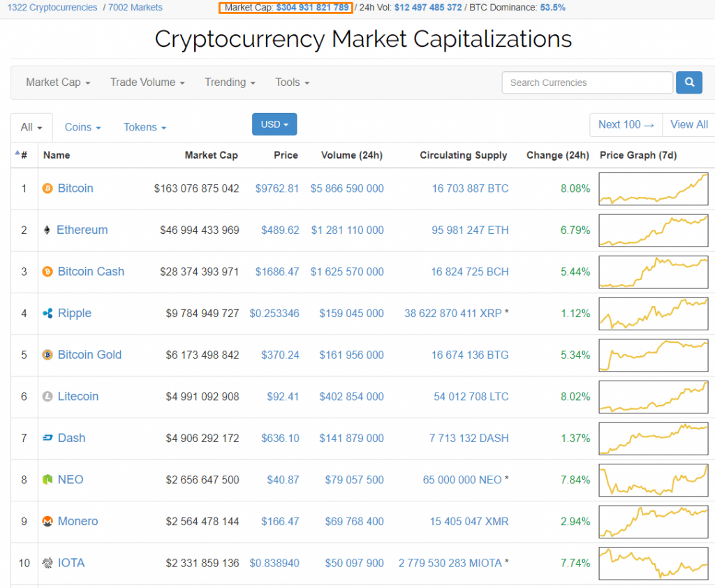Open the Bitcoin Cash link
The image size is (715, 588).
(x=91, y=272)
